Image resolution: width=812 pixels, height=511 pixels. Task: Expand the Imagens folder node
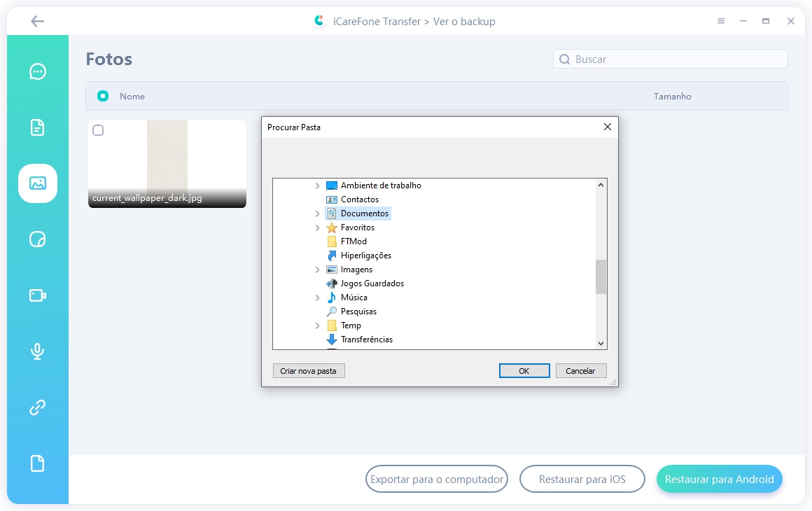point(317,269)
